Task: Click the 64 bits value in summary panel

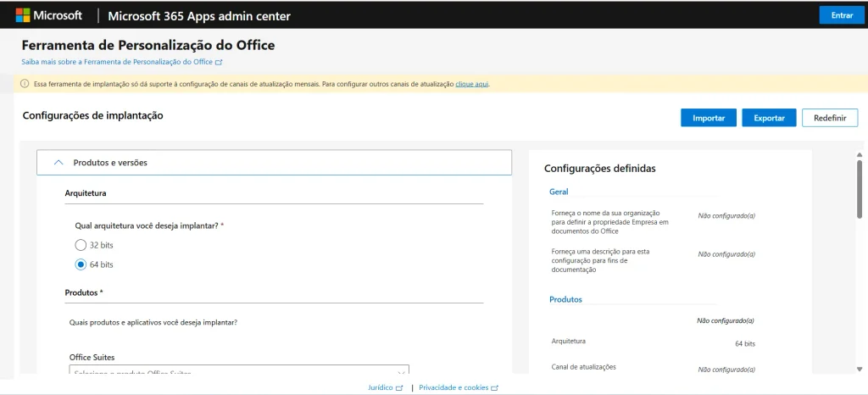Action: coord(745,343)
